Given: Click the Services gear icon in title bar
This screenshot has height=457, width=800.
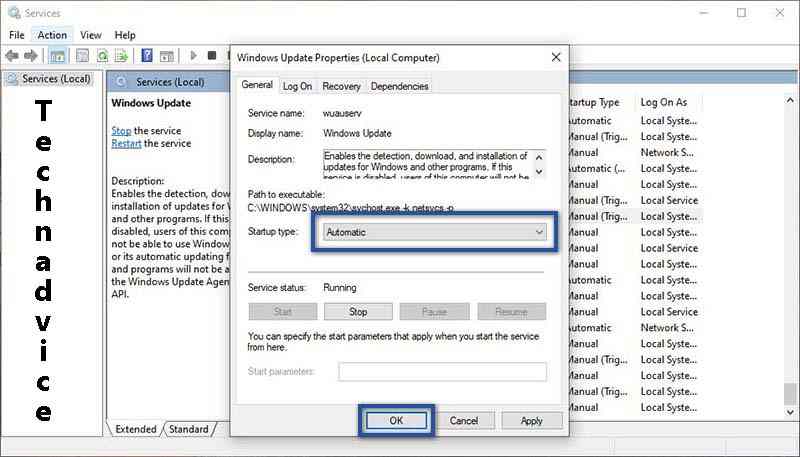Looking at the screenshot, I should [14, 13].
